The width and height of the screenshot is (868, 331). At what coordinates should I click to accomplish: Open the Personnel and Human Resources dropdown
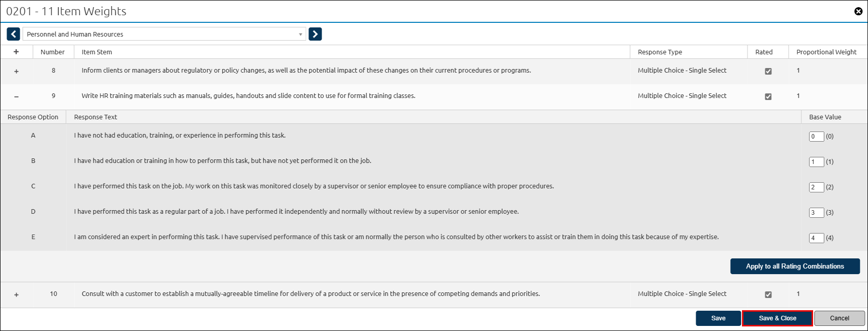tap(164, 34)
